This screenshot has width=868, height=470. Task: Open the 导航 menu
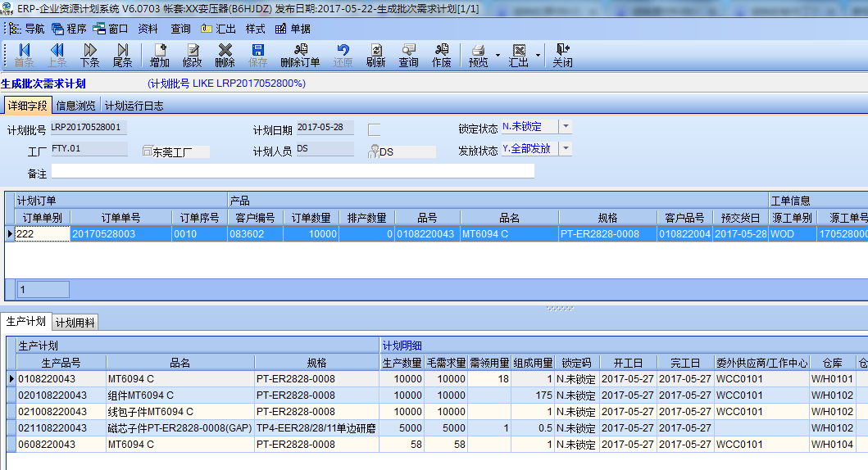[27, 29]
